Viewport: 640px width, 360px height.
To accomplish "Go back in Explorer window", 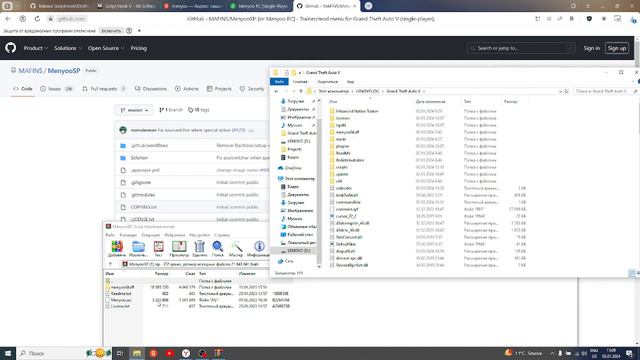I will pos(276,91).
